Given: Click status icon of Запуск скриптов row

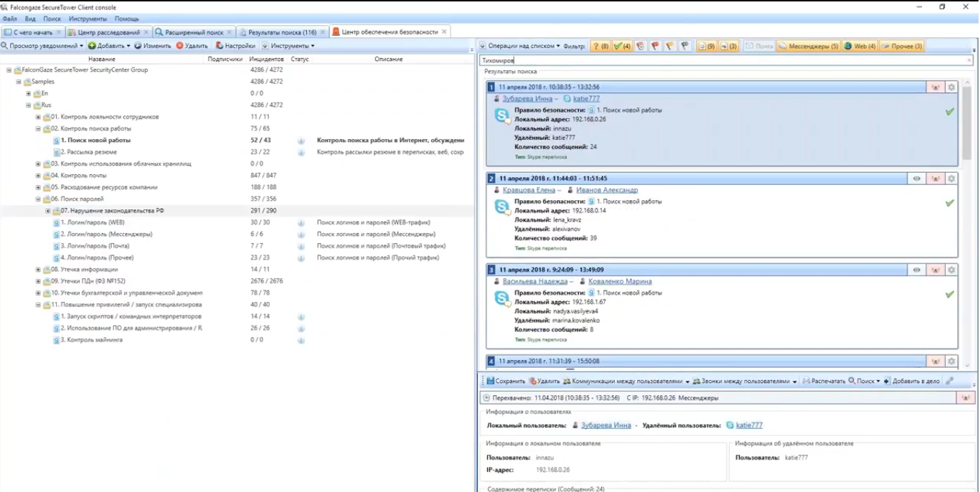Looking at the screenshot, I should coord(301,316).
